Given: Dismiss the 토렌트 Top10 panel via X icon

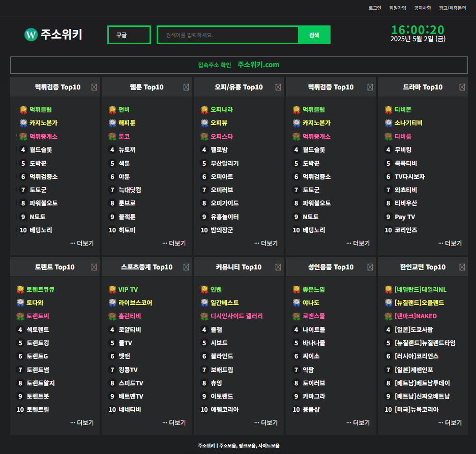Looking at the screenshot, I should coord(94,267).
